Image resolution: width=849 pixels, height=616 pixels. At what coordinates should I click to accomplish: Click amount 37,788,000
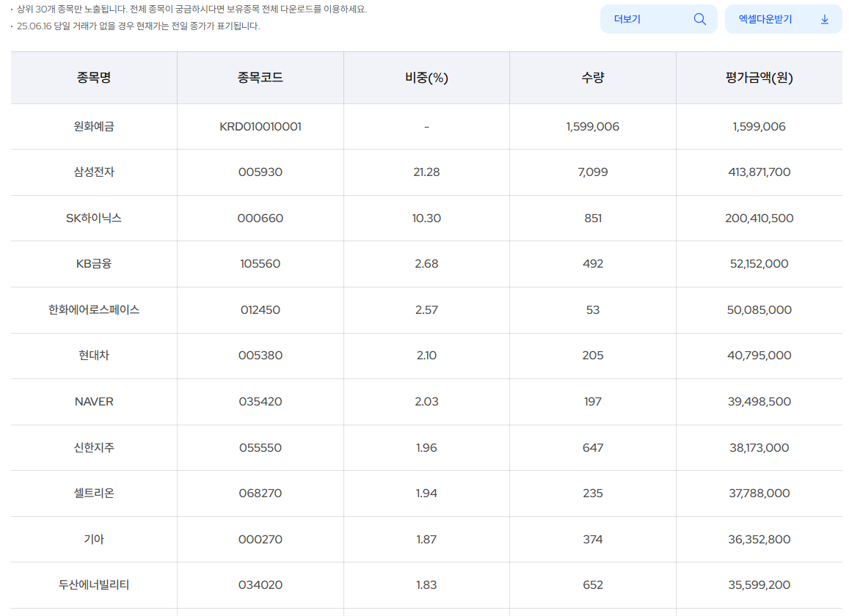pos(759,493)
